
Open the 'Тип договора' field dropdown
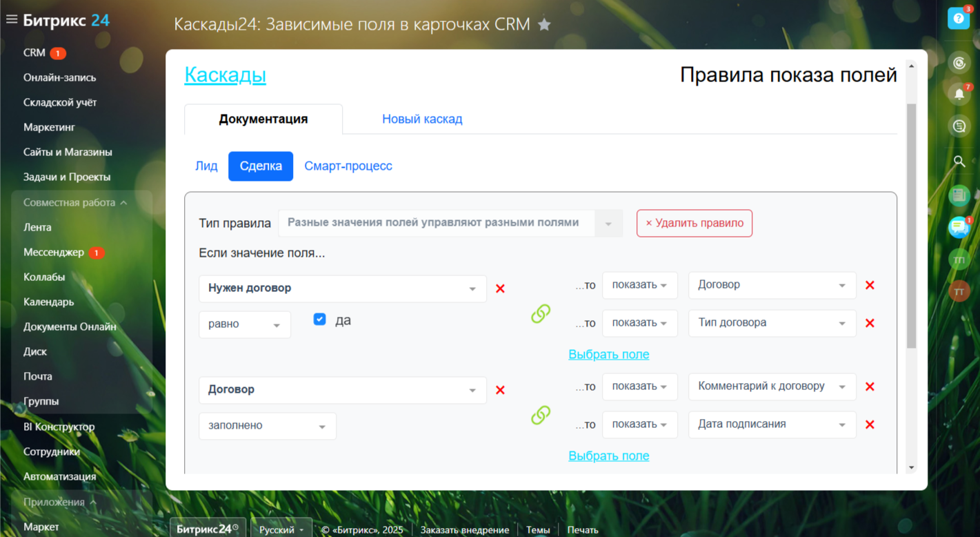[x=772, y=323]
